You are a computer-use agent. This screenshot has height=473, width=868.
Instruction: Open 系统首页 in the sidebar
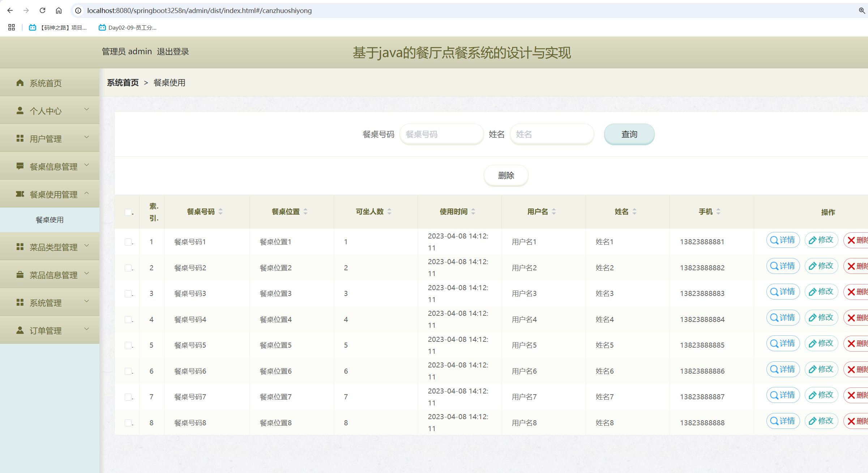[50, 83]
